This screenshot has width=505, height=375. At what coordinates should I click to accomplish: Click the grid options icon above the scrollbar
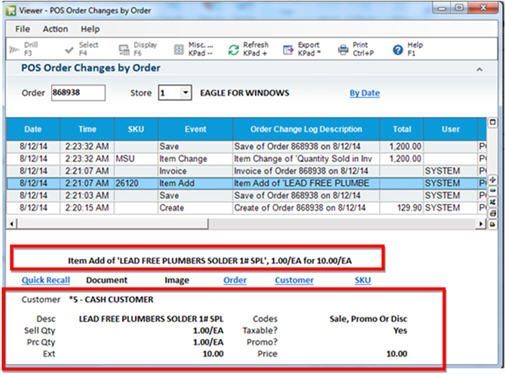pyautogui.click(x=493, y=122)
